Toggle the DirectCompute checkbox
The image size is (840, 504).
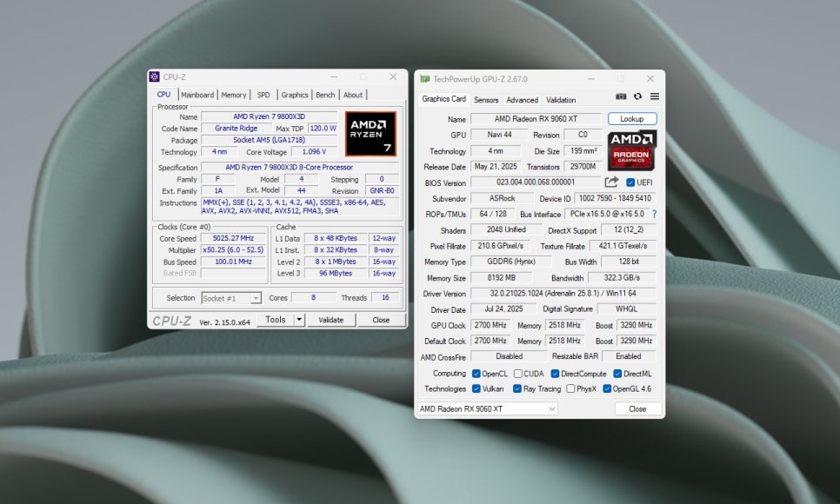click(555, 374)
